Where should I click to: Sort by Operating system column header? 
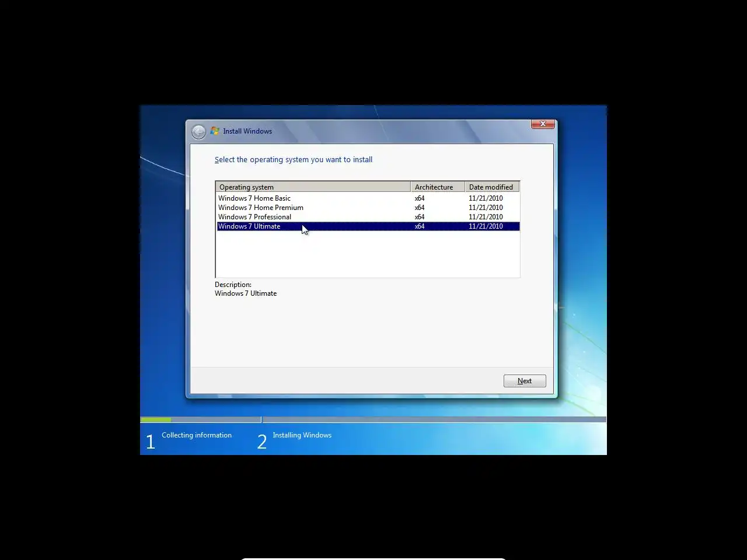(x=313, y=187)
